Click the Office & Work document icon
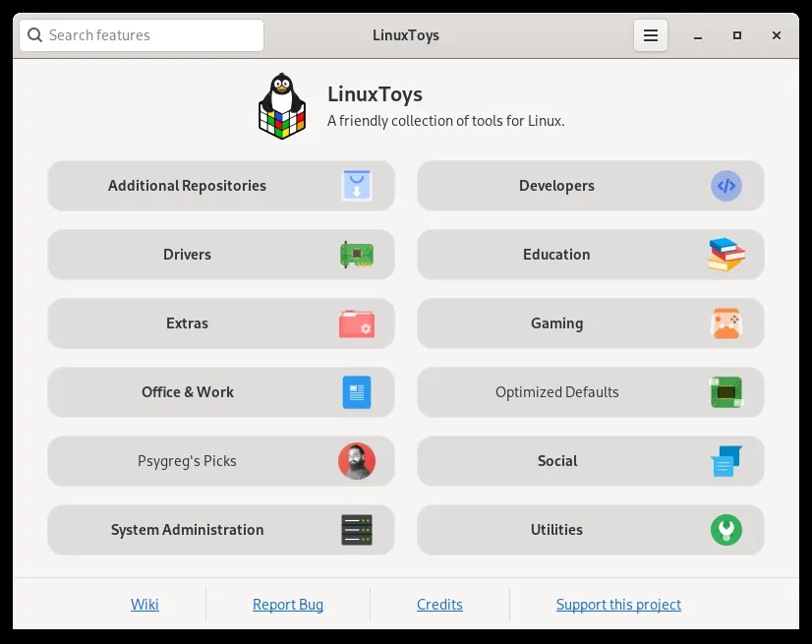Viewport: 812px width, 644px height. [358, 391]
